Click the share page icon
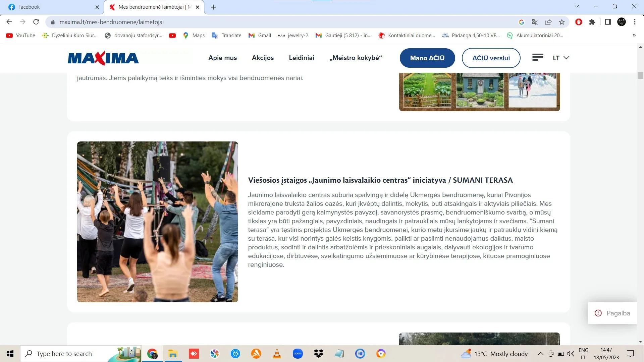 coord(548,22)
